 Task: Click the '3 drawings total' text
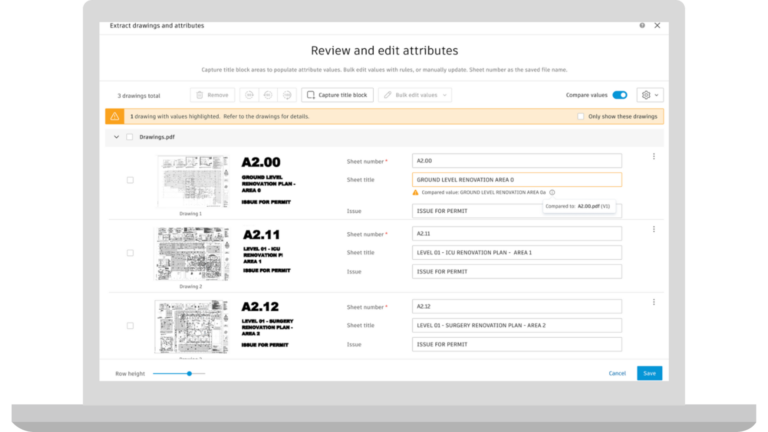tap(139, 96)
